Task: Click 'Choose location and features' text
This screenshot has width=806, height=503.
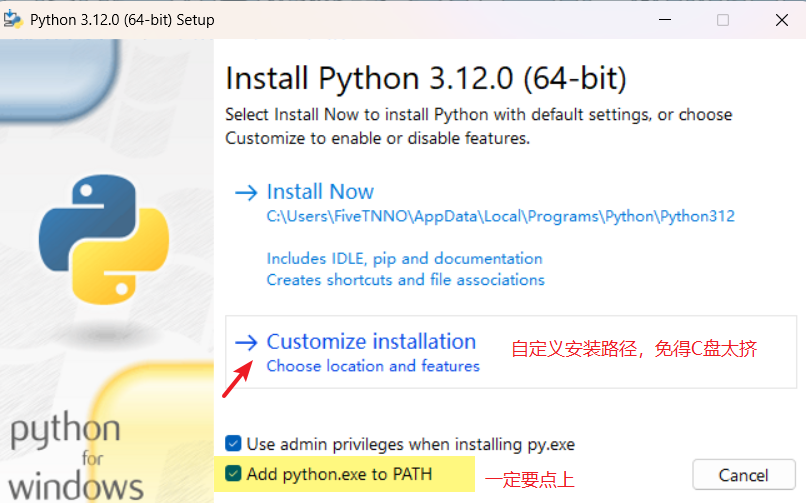Action: click(373, 366)
